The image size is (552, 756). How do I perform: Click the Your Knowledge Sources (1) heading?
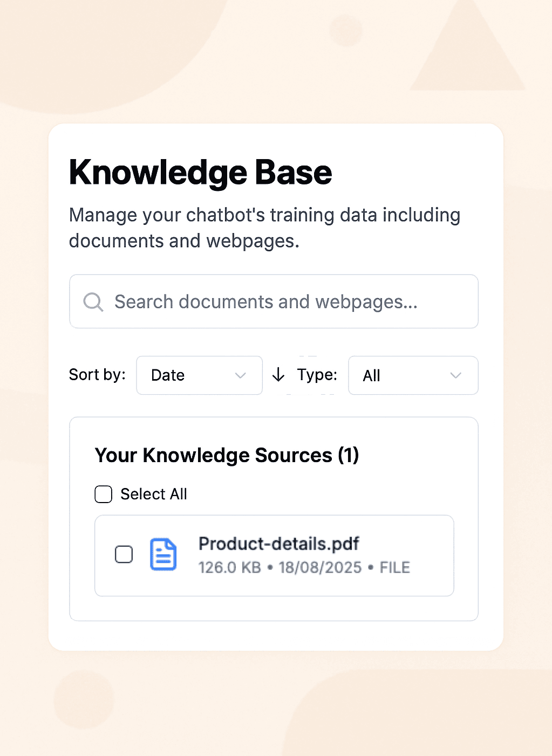[x=227, y=455]
